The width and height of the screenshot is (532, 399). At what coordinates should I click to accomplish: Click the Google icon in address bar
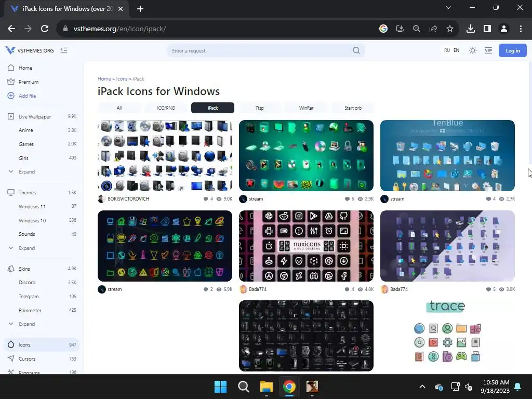point(383,29)
